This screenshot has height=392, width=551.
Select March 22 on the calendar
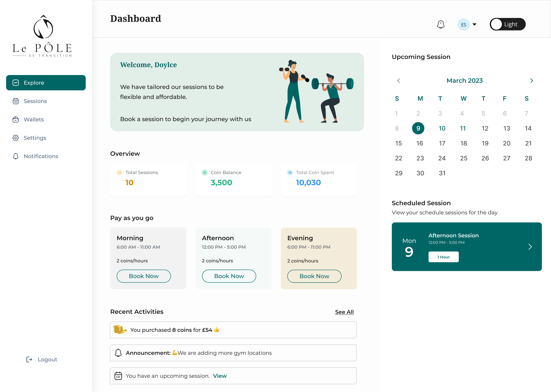click(399, 158)
